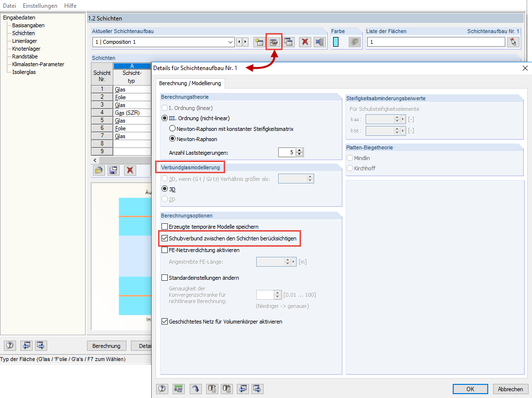Screen dimensions: 532x398
Task: Click the Liste der Flächen input field
Action: (436, 42)
